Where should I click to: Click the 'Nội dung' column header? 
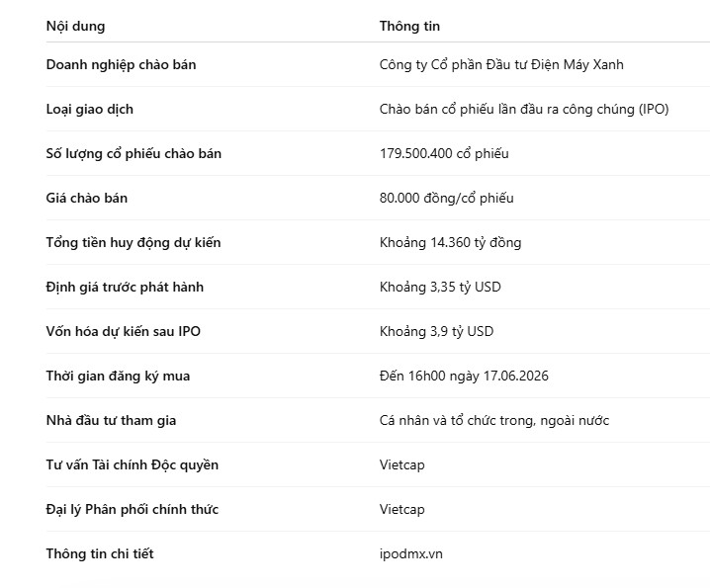[75, 27]
